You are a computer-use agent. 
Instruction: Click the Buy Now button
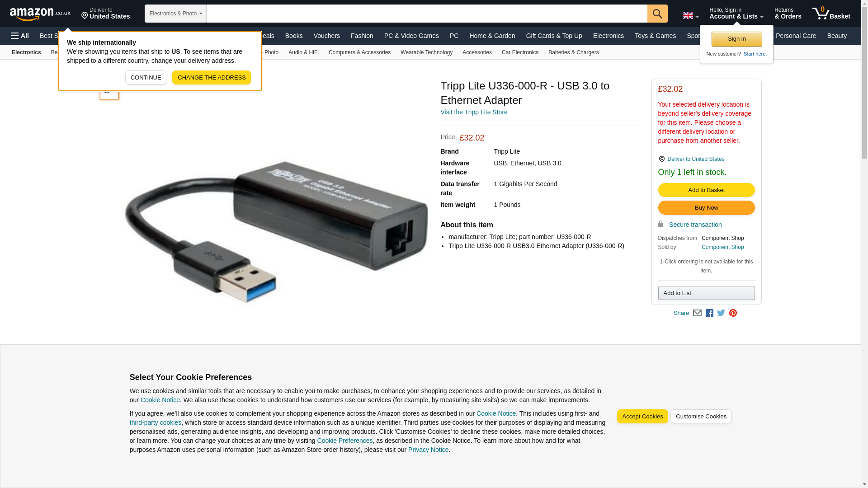706,208
